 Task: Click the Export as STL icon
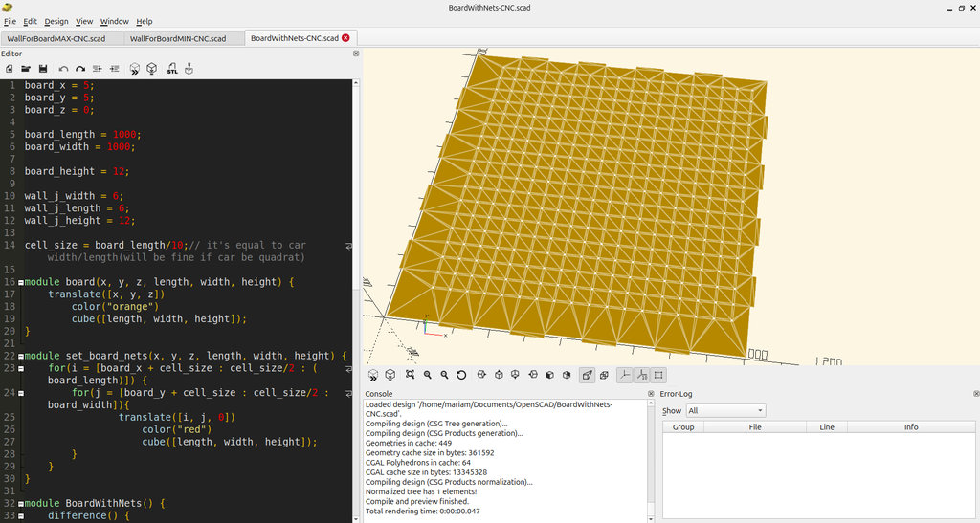click(x=172, y=69)
